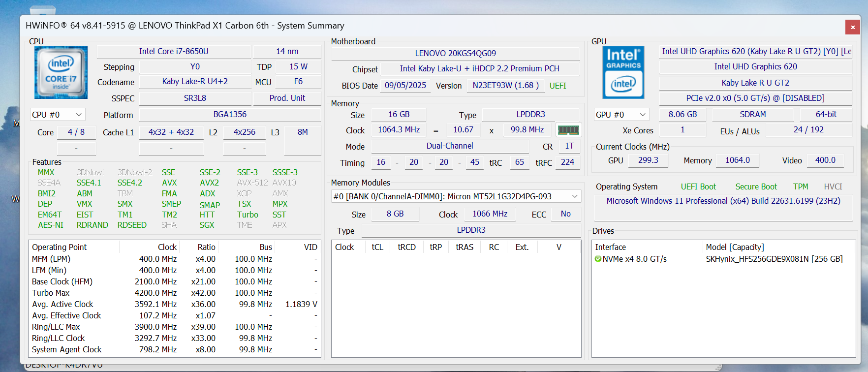The height and width of the screenshot is (372, 868).
Task: Click the memory clock 1064.3 MHz value
Action: [x=399, y=129]
